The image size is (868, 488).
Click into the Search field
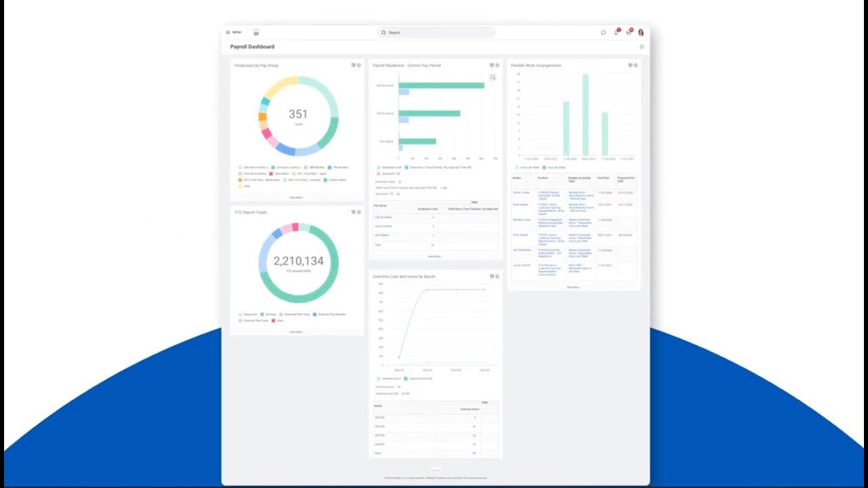436,33
